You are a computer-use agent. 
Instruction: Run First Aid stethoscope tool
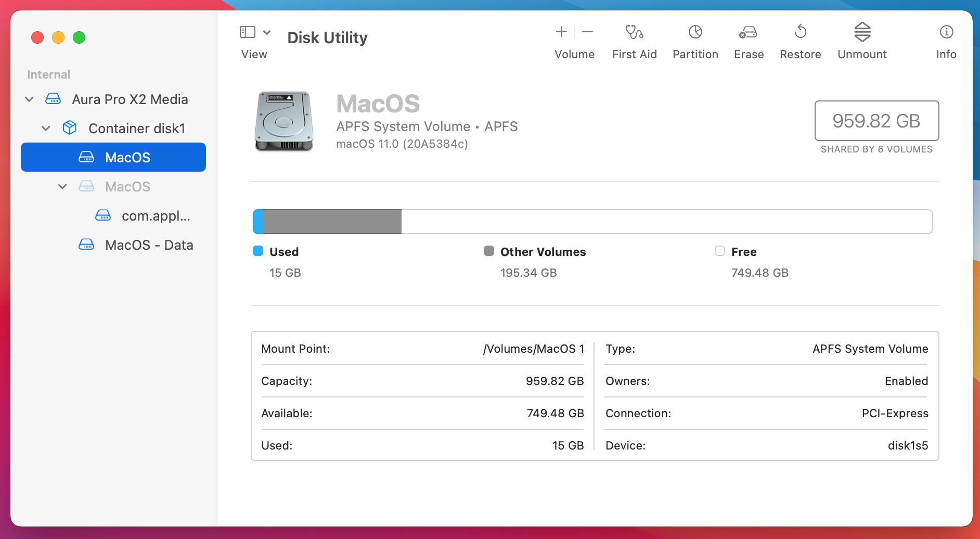634,32
